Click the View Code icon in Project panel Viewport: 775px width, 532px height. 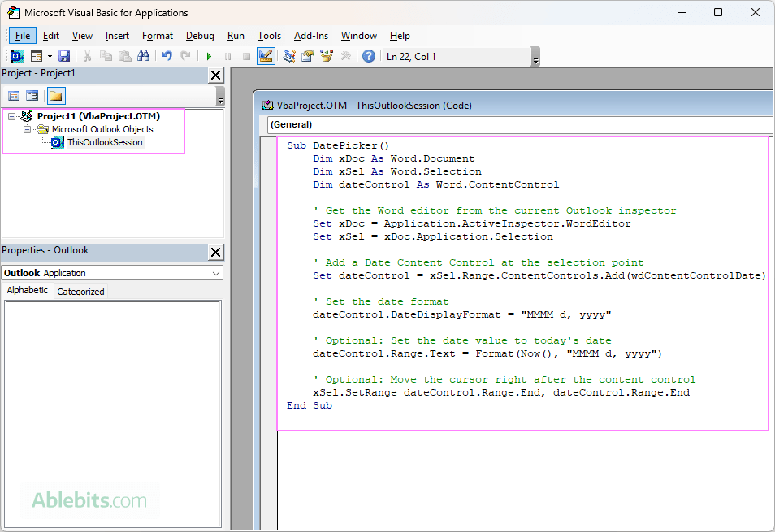[x=14, y=96]
